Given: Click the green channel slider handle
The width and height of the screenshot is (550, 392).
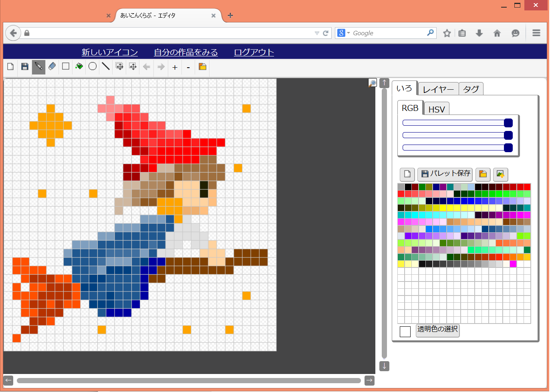Looking at the screenshot, I should tap(508, 135).
